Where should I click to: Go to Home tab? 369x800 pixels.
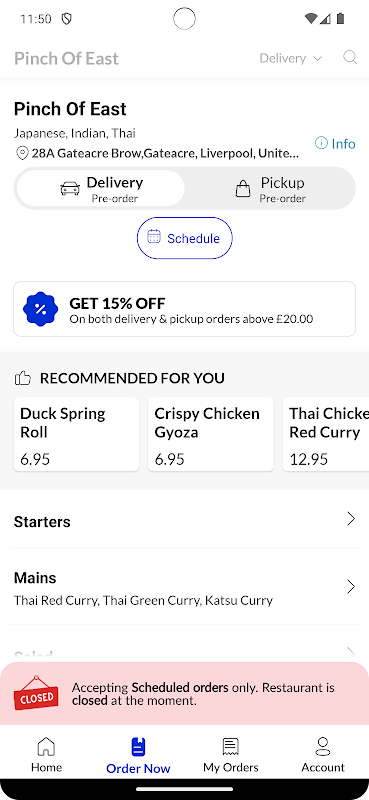pyautogui.click(x=46, y=755)
